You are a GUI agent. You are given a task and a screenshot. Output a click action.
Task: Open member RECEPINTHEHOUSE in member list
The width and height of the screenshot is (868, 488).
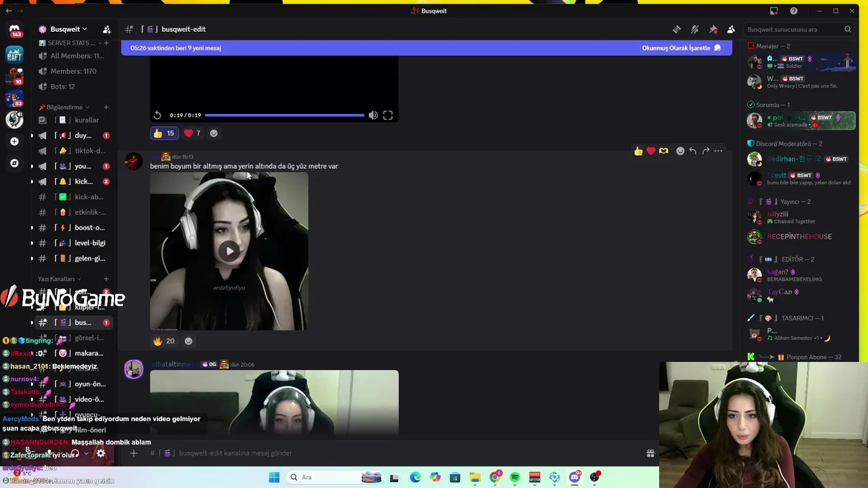tap(800, 237)
